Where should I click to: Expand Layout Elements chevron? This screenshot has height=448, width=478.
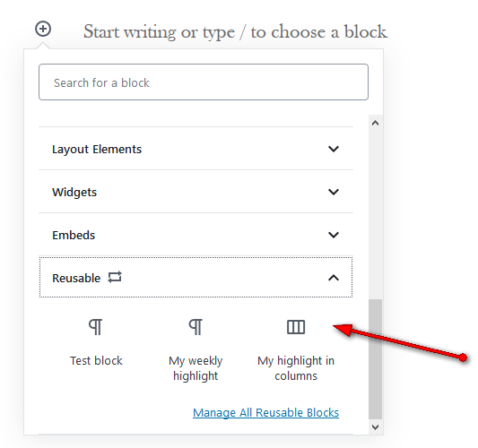point(334,149)
